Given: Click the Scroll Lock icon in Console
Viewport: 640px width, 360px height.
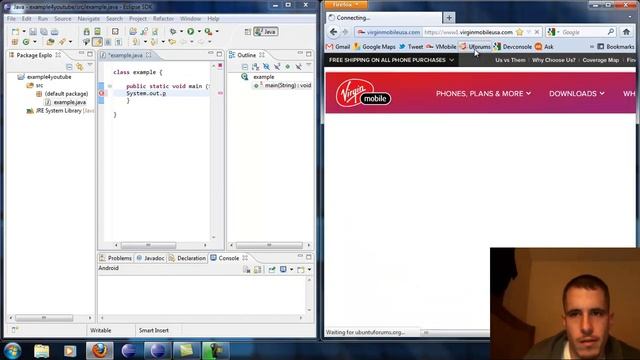Looking at the screenshot, I should [x=258, y=269].
